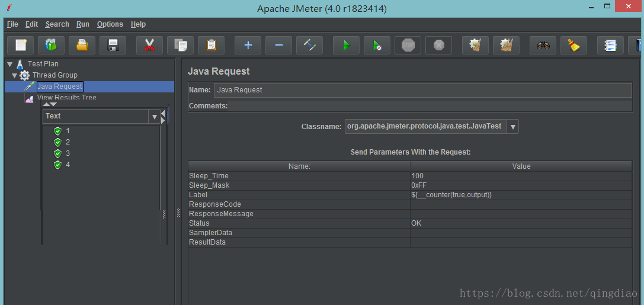Edit the Status value OK
This screenshot has width=644, height=305.
[521, 223]
